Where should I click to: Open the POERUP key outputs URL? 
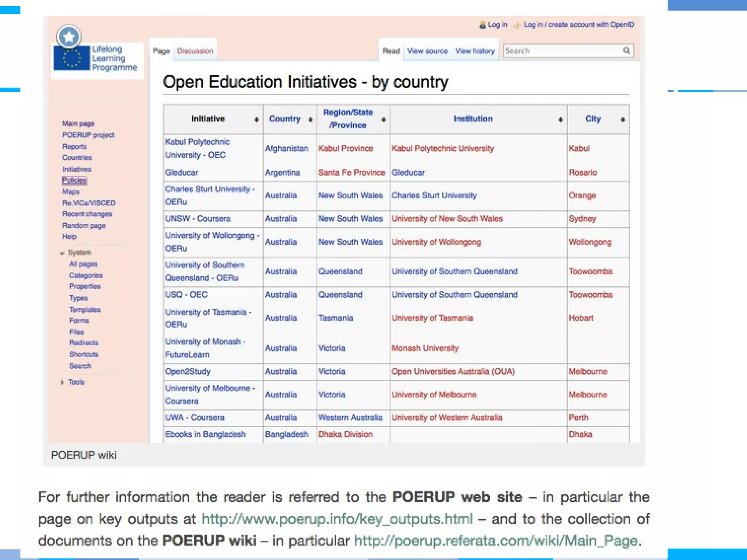pos(337,518)
